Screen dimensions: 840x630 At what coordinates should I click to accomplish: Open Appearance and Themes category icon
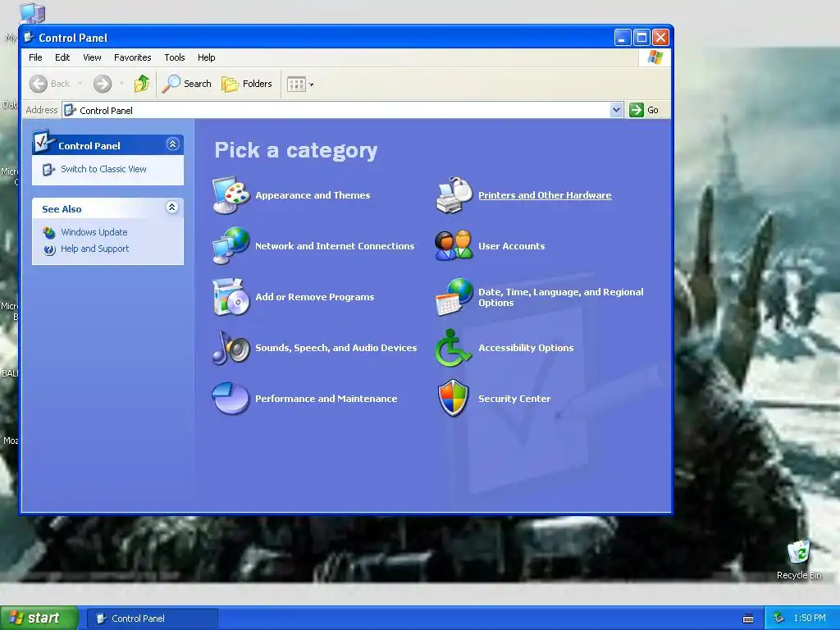(x=231, y=195)
